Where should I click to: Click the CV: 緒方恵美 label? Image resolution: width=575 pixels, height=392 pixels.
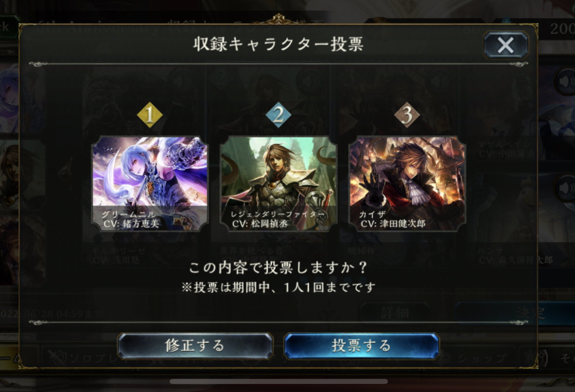click(x=131, y=223)
